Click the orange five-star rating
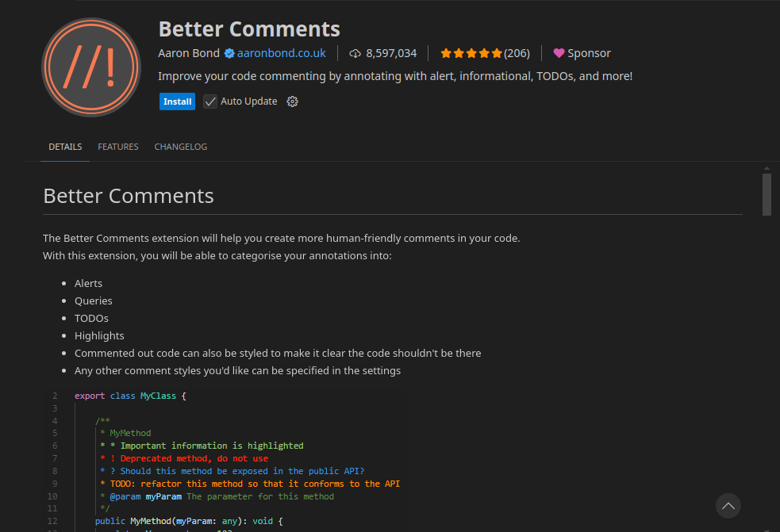 pos(471,53)
